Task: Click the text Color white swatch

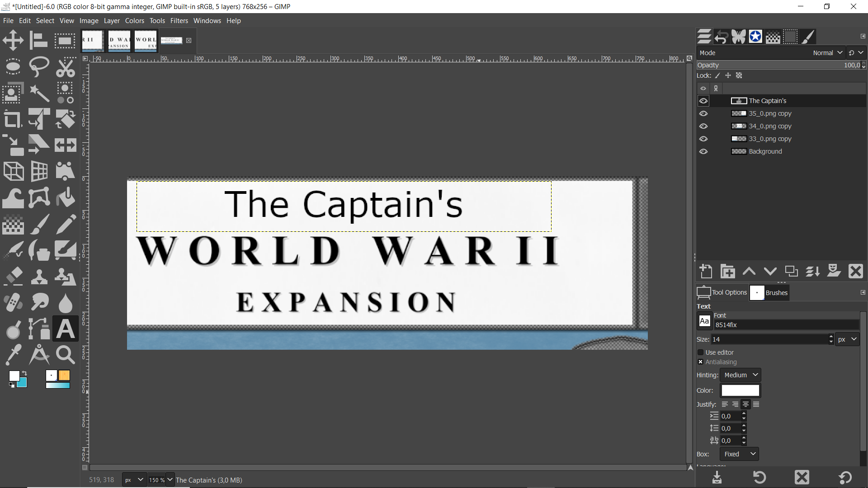Action: pyautogui.click(x=741, y=390)
